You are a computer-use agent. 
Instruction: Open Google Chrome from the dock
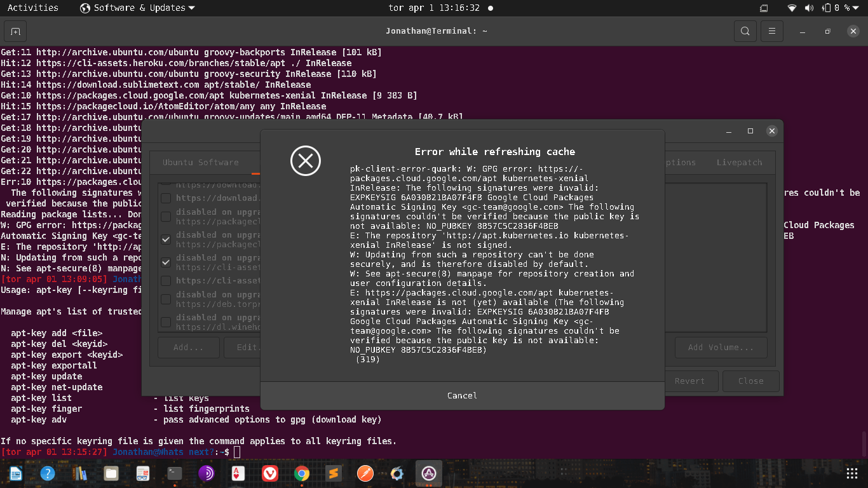tap(302, 473)
